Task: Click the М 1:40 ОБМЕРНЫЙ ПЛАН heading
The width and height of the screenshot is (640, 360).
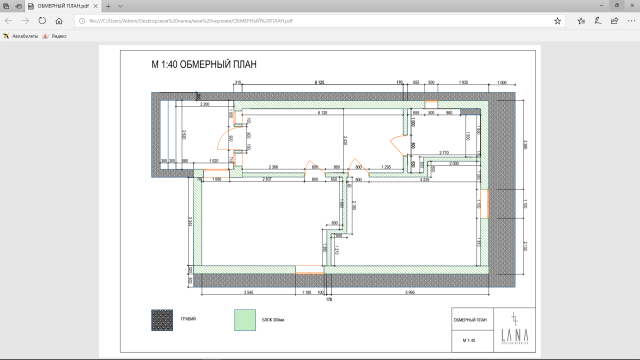Action: point(204,64)
